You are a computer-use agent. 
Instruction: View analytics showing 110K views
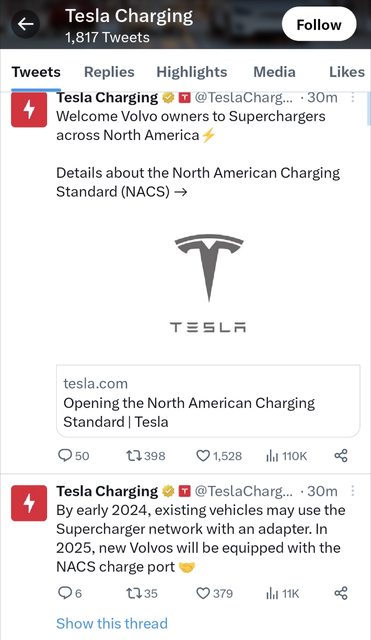(x=286, y=456)
